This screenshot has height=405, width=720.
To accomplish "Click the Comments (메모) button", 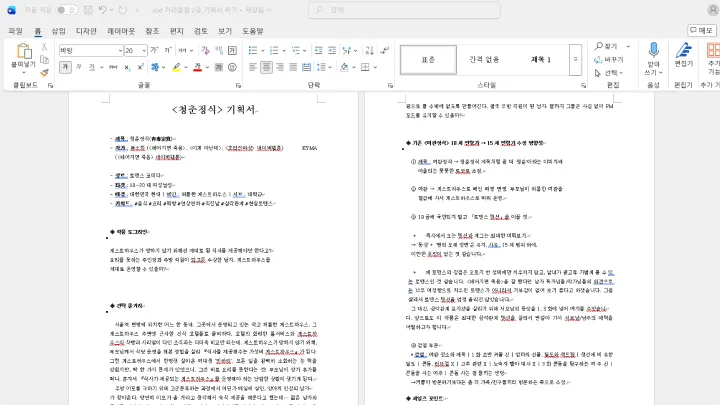I will tap(702, 30).
